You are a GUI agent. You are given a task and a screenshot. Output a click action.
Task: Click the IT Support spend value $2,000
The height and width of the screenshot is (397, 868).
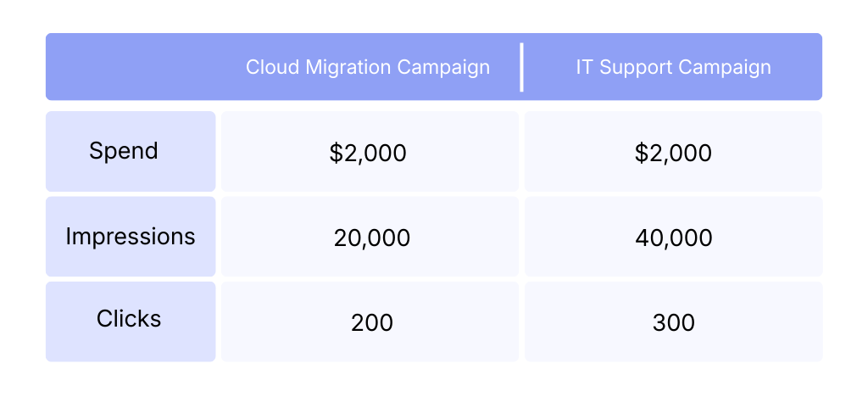pos(673,153)
